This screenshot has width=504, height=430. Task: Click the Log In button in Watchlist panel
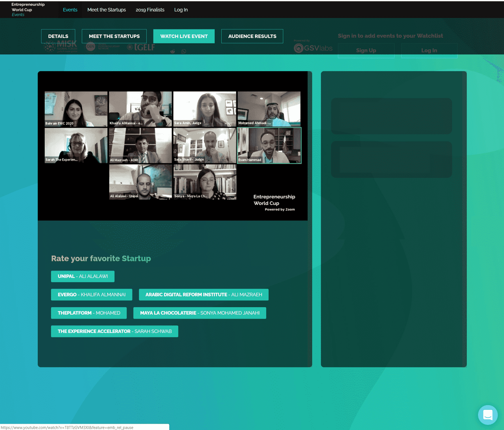429,50
